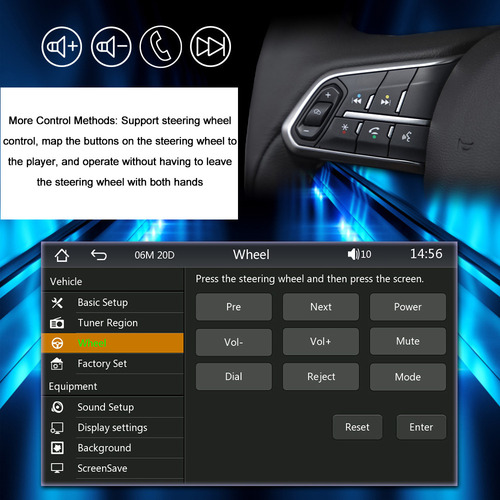Go to the home screen icon
Viewport: 500px width, 500px height.
(62, 255)
